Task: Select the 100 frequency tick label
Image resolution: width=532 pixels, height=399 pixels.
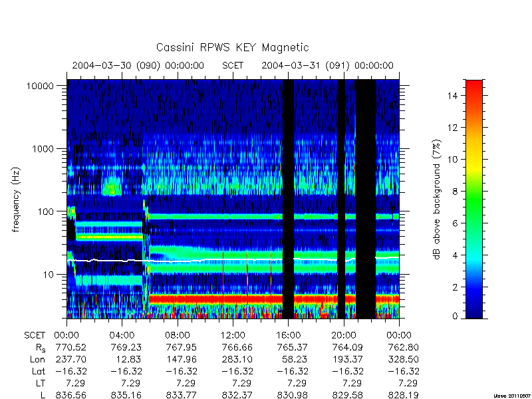Action: [46, 211]
